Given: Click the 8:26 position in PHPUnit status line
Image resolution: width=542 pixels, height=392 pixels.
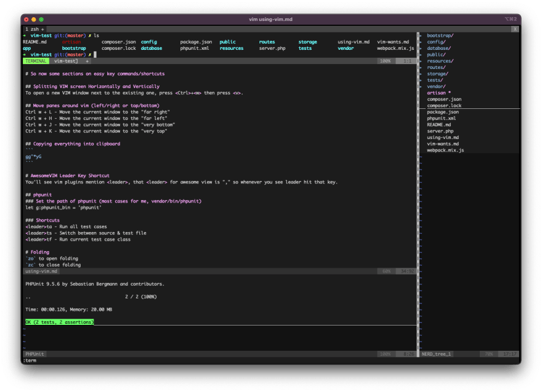Looking at the screenshot, I should point(408,354).
